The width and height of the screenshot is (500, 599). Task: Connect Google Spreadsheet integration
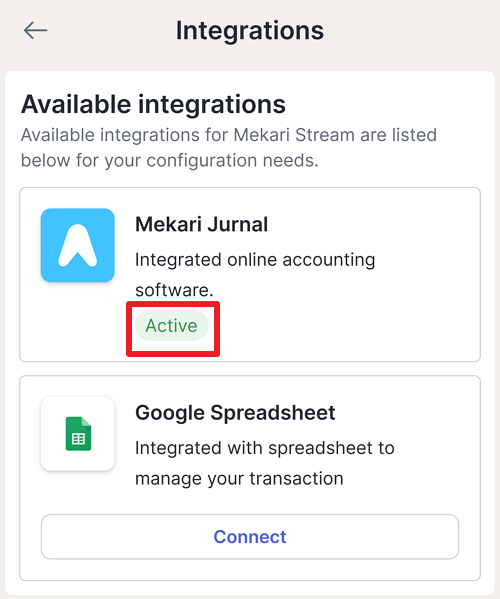click(x=250, y=537)
